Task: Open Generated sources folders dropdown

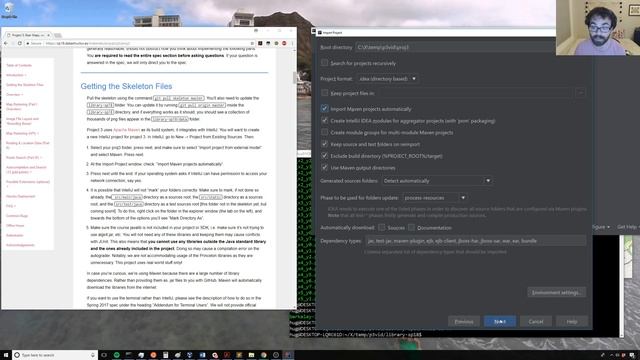Action: [x=437, y=180]
